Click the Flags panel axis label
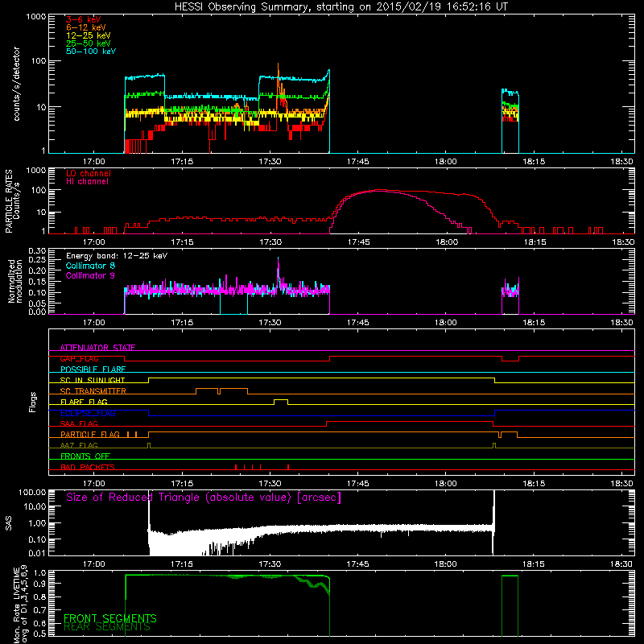Image resolution: width=644 pixels, height=644 pixels. [32, 402]
